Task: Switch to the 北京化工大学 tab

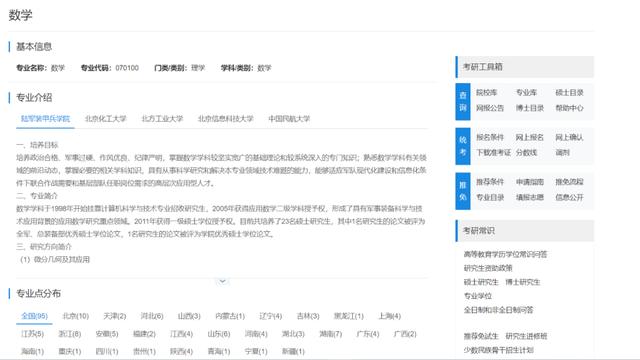Action: click(106, 119)
